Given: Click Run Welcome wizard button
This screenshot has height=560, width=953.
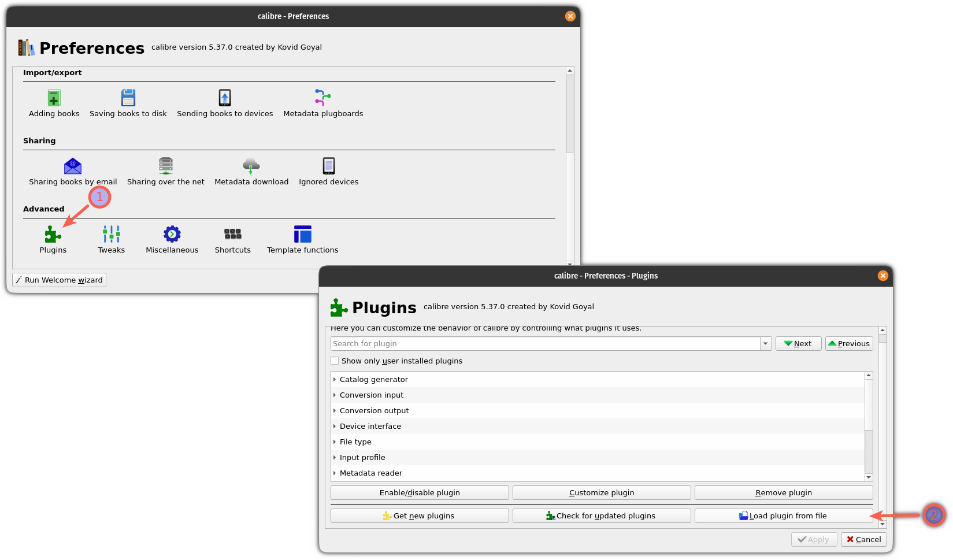Looking at the screenshot, I should (x=60, y=280).
